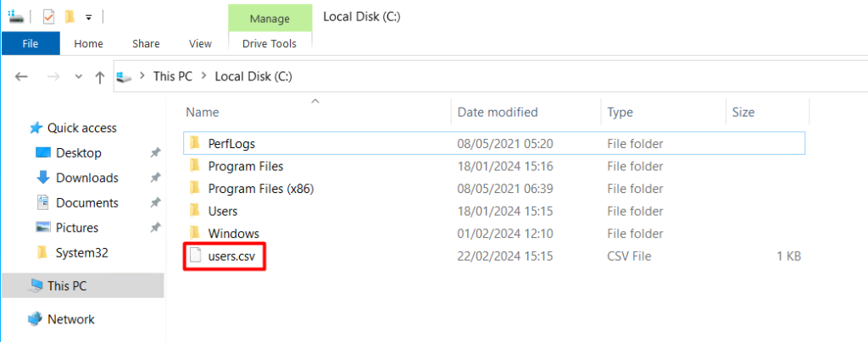Click the Windows folder icon

194,233
